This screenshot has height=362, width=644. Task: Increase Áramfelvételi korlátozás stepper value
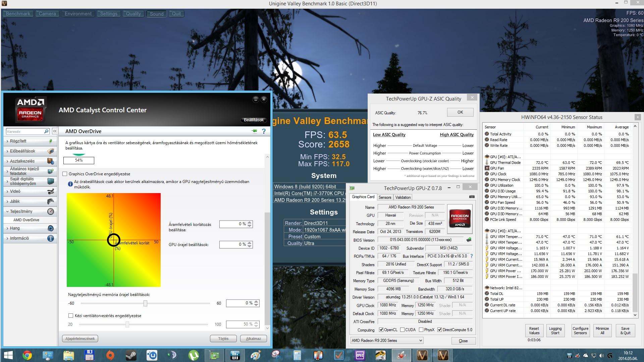[x=250, y=222]
